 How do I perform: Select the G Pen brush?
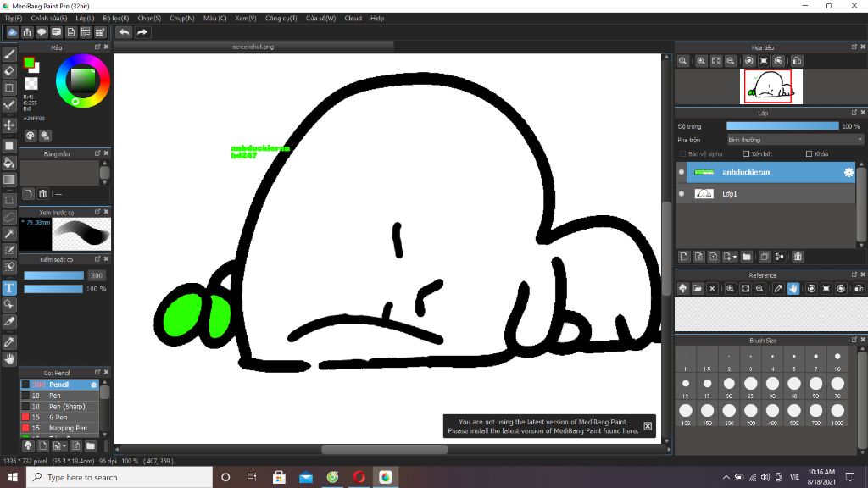pos(59,417)
